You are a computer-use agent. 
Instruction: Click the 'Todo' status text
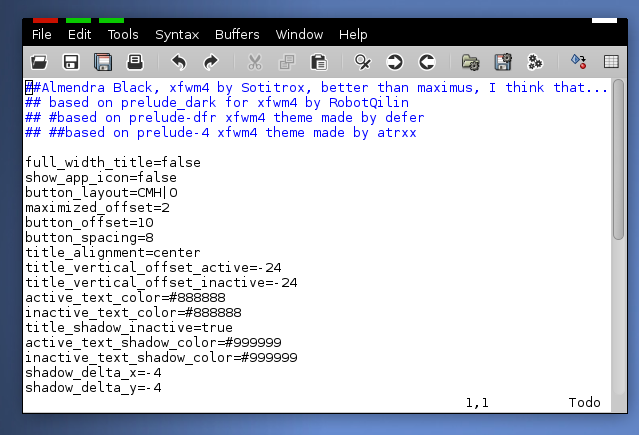click(584, 403)
